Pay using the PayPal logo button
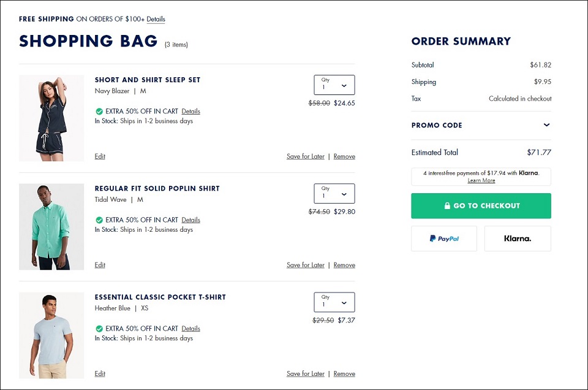The width and height of the screenshot is (588, 390). [x=444, y=239]
